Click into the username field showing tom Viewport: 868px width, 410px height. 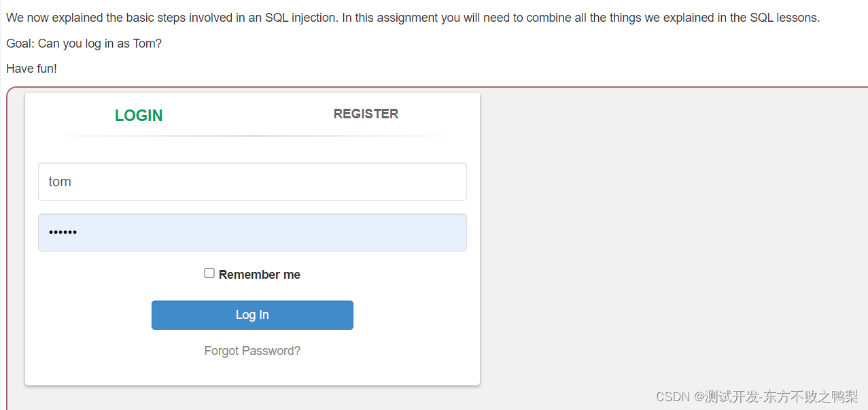tap(252, 182)
